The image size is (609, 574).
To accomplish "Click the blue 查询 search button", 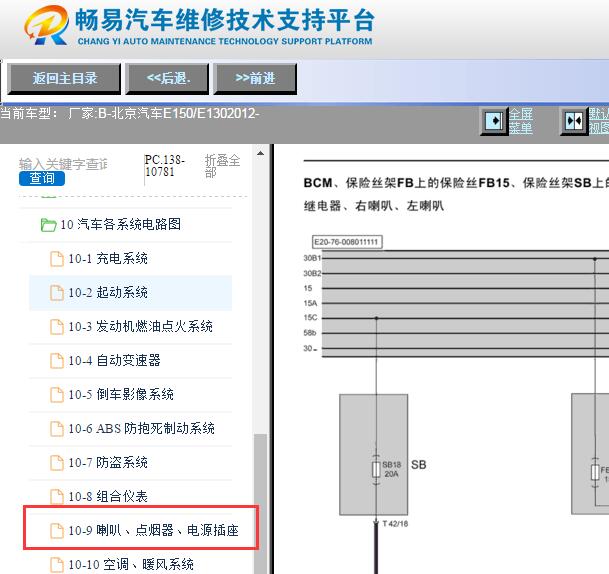I will [42, 178].
